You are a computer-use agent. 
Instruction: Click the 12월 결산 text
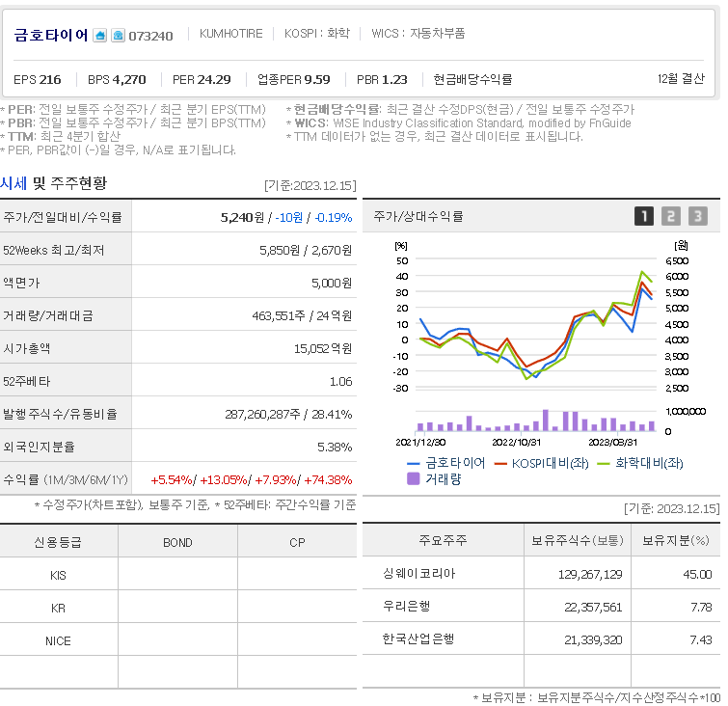(x=681, y=78)
